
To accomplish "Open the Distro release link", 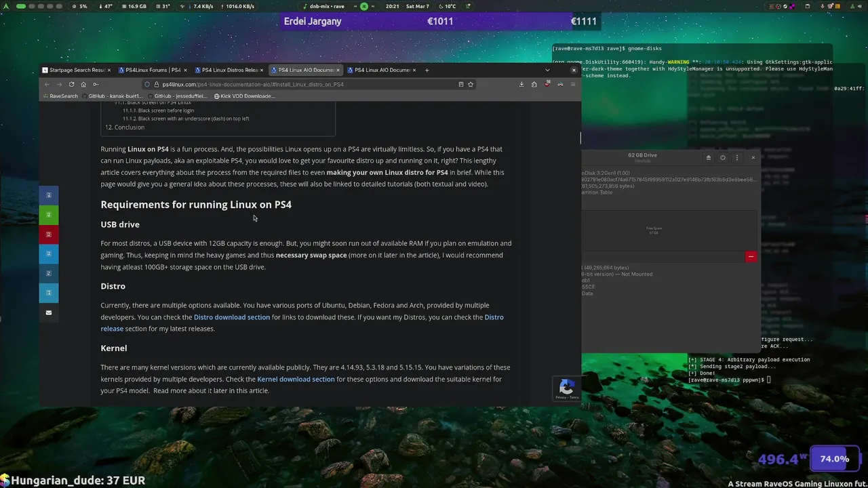I will 302,323.
